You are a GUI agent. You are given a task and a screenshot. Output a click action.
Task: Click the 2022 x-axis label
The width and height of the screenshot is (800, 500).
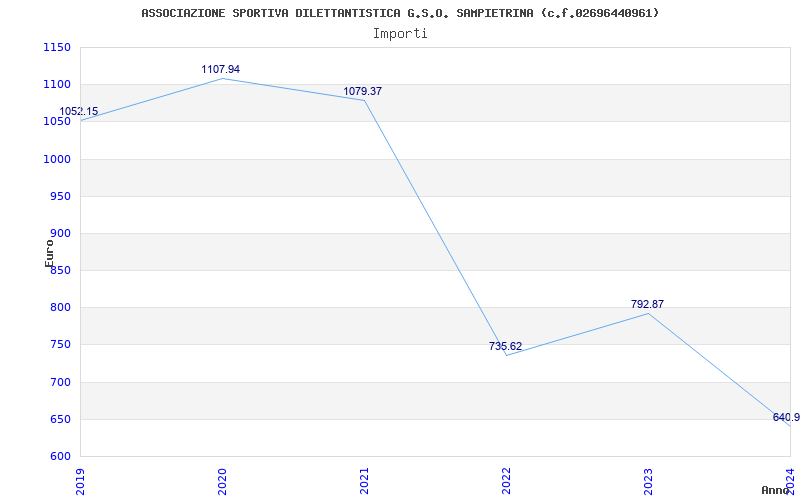pos(506,481)
